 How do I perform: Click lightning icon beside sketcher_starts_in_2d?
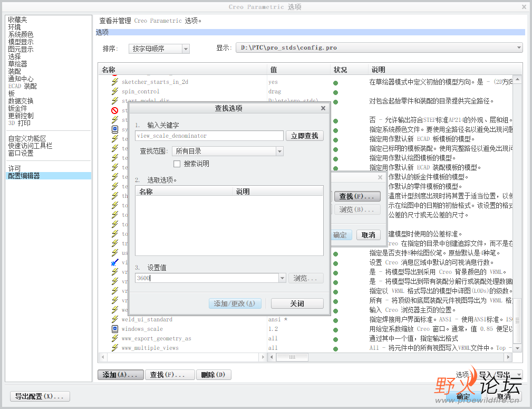click(x=115, y=82)
